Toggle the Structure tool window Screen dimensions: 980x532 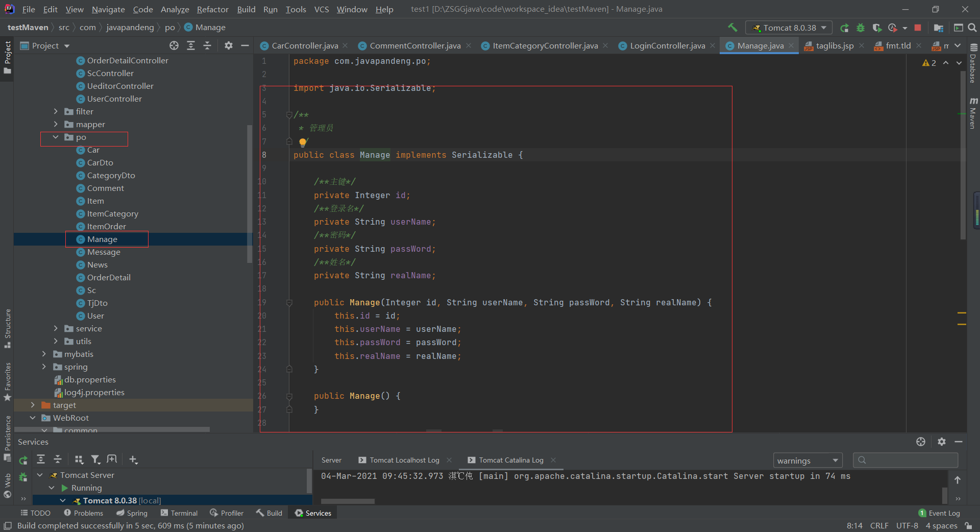[7, 328]
